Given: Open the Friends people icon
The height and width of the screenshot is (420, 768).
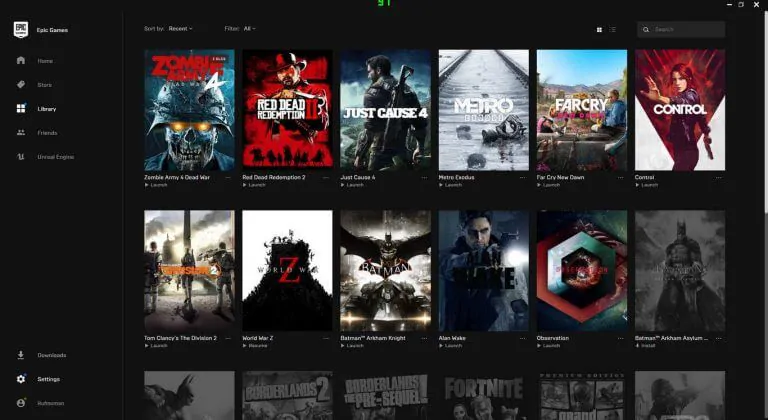Looking at the screenshot, I should tap(21, 132).
